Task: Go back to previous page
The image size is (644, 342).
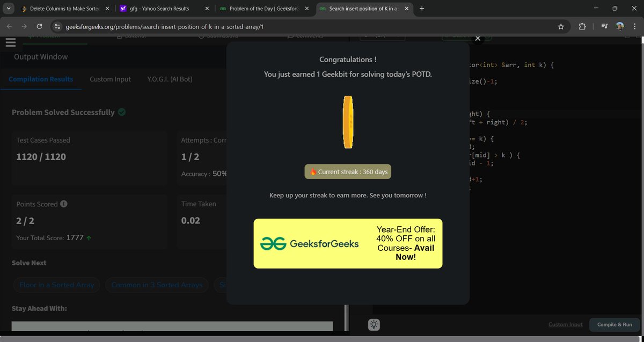Action: point(9,26)
